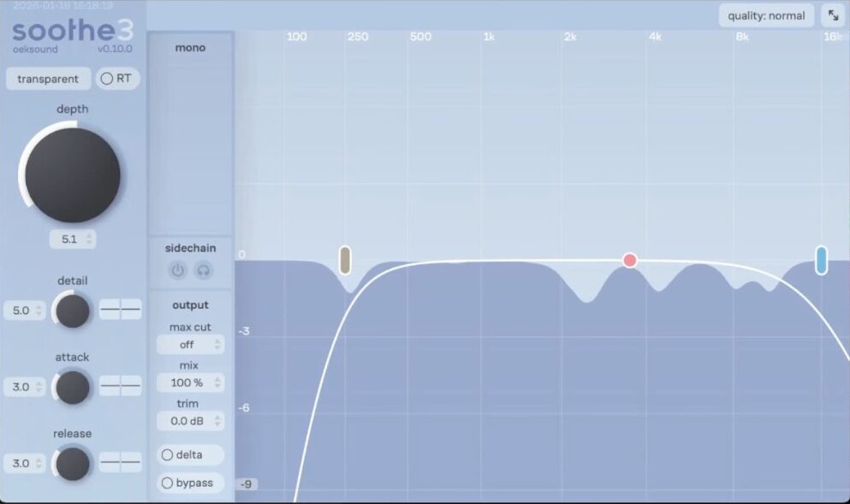Click the max cut stepper arrows

(x=217, y=345)
